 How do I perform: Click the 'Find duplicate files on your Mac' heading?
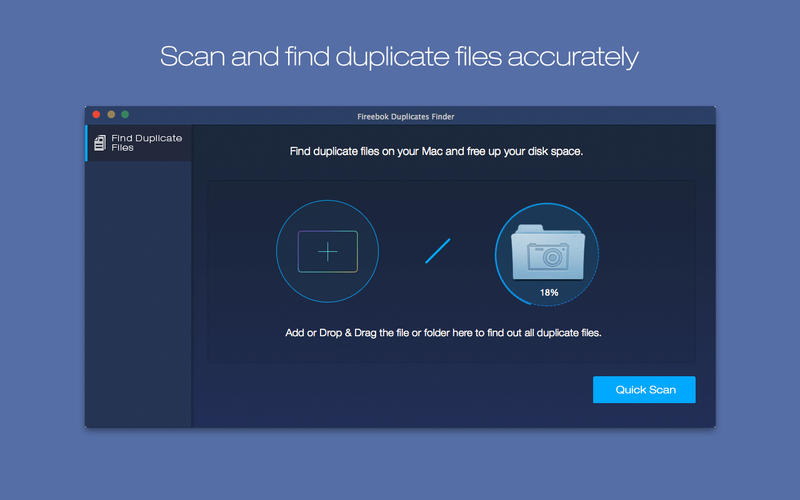436,152
